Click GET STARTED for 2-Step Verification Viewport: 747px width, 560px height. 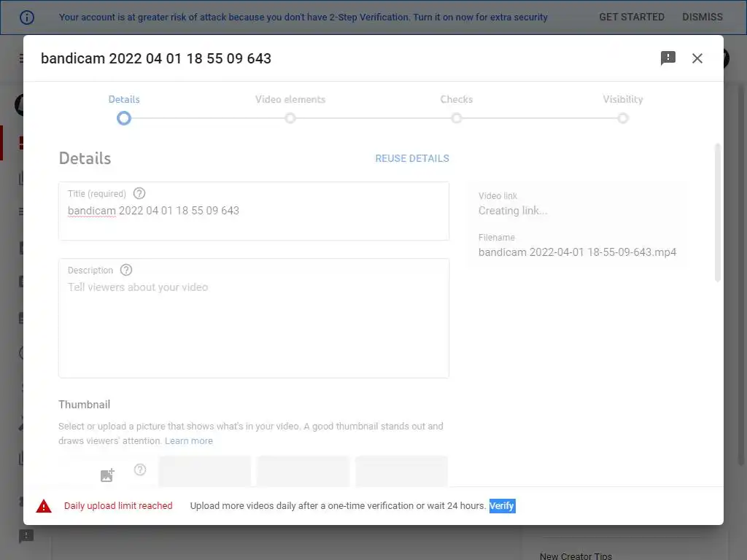pos(631,17)
